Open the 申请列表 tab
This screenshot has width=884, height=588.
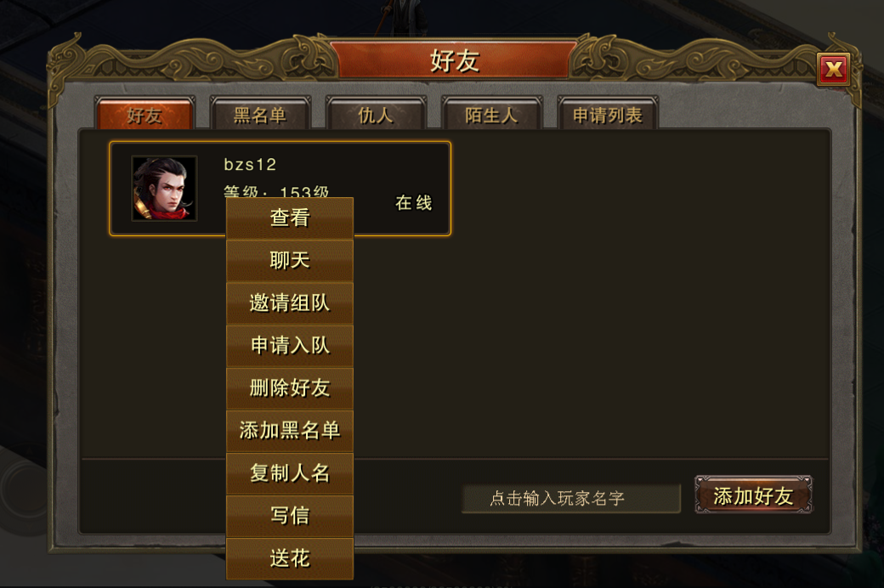[x=608, y=115]
